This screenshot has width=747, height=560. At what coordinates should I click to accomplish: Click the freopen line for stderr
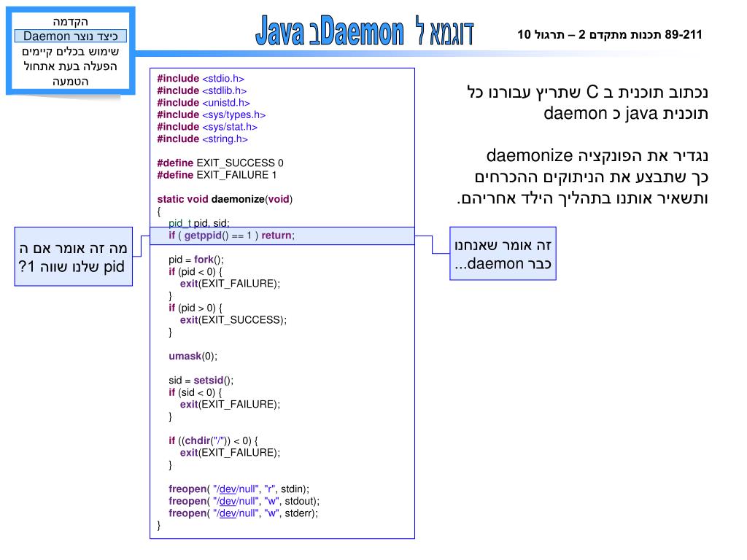243,513
